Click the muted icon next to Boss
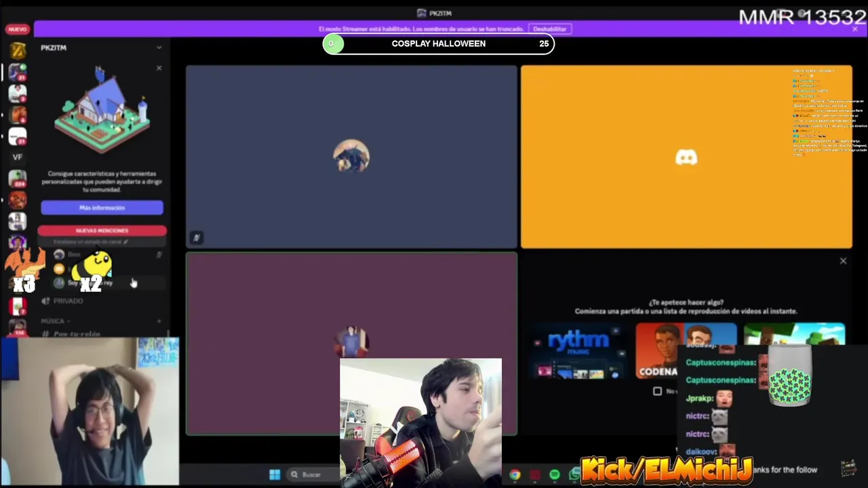This screenshot has height=488, width=868. coord(159,254)
